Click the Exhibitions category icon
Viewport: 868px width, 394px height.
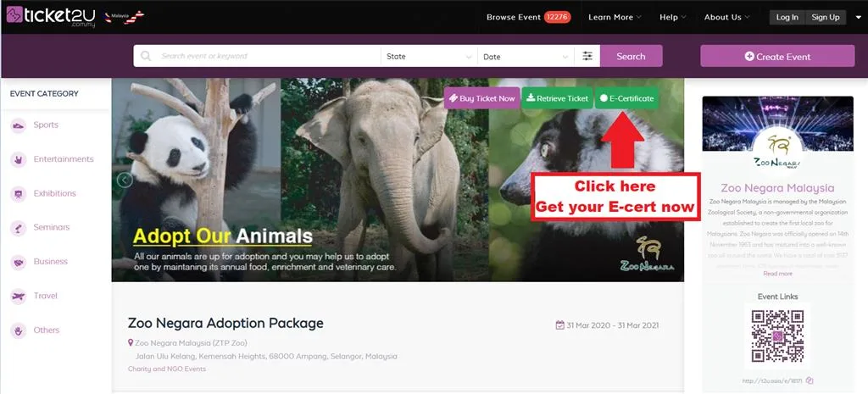click(x=19, y=194)
